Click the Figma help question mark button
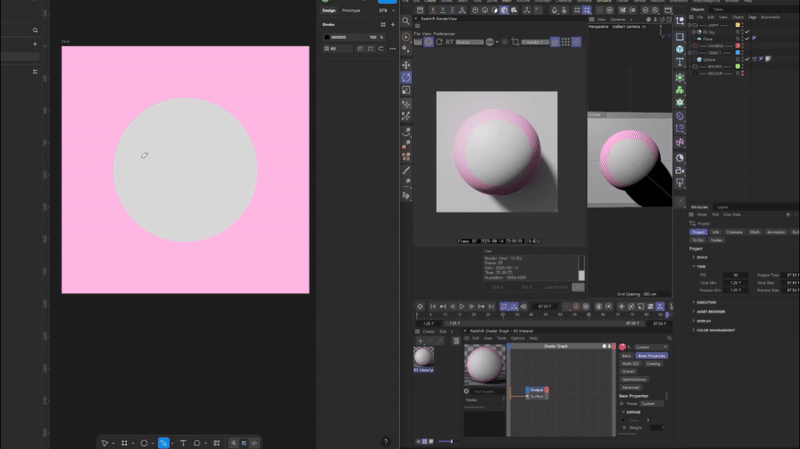The height and width of the screenshot is (449, 800). click(x=386, y=441)
